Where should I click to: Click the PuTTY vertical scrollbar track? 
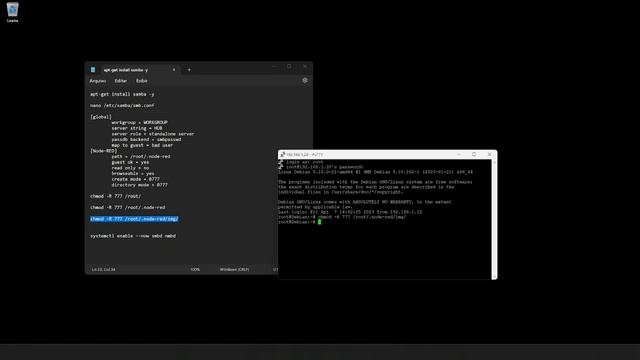[x=494, y=220]
